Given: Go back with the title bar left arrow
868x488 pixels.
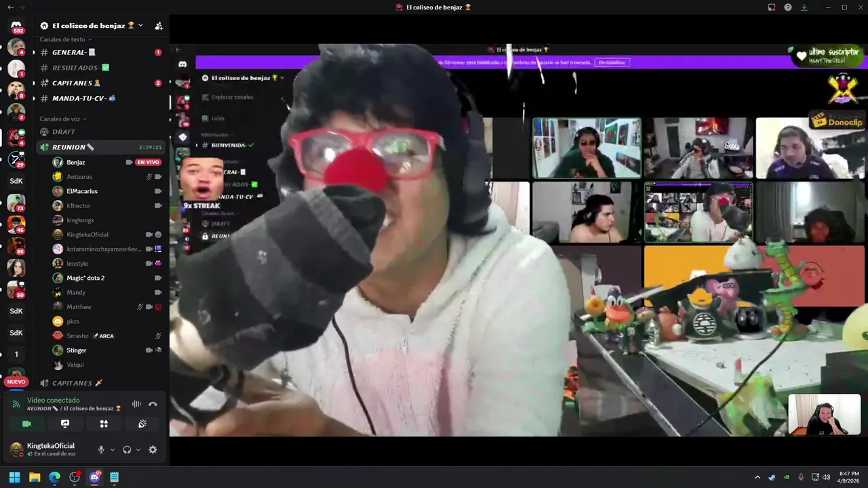Looking at the screenshot, I should 9,7.
